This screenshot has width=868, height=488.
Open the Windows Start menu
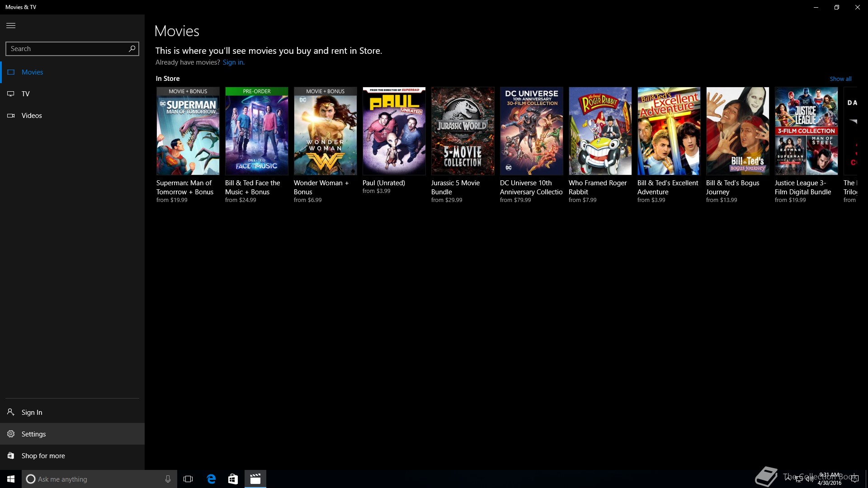[11, 479]
